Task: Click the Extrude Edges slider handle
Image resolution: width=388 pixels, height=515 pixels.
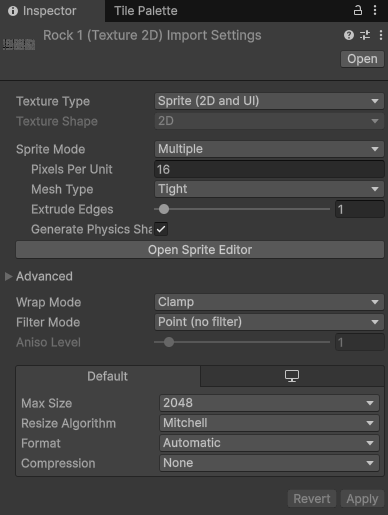Action: coord(164,209)
